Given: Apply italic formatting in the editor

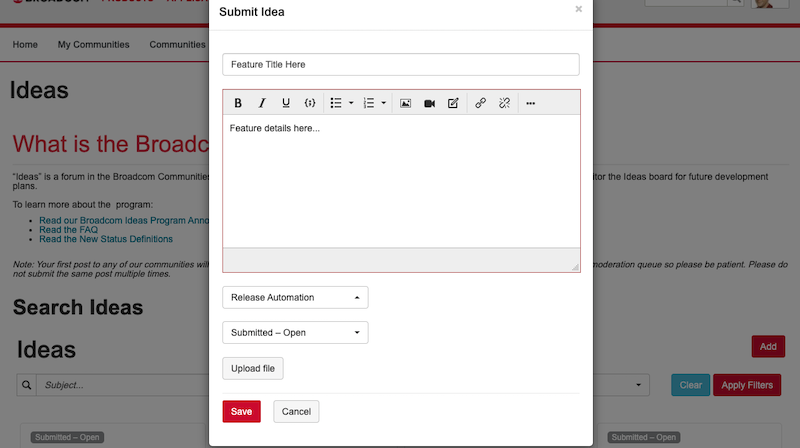Looking at the screenshot, I should point(262,103).
